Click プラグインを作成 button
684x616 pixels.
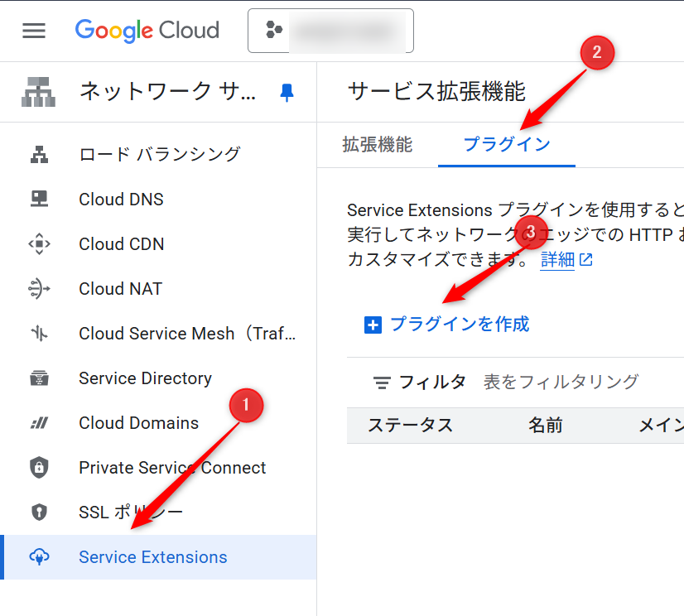click(447, 325)
